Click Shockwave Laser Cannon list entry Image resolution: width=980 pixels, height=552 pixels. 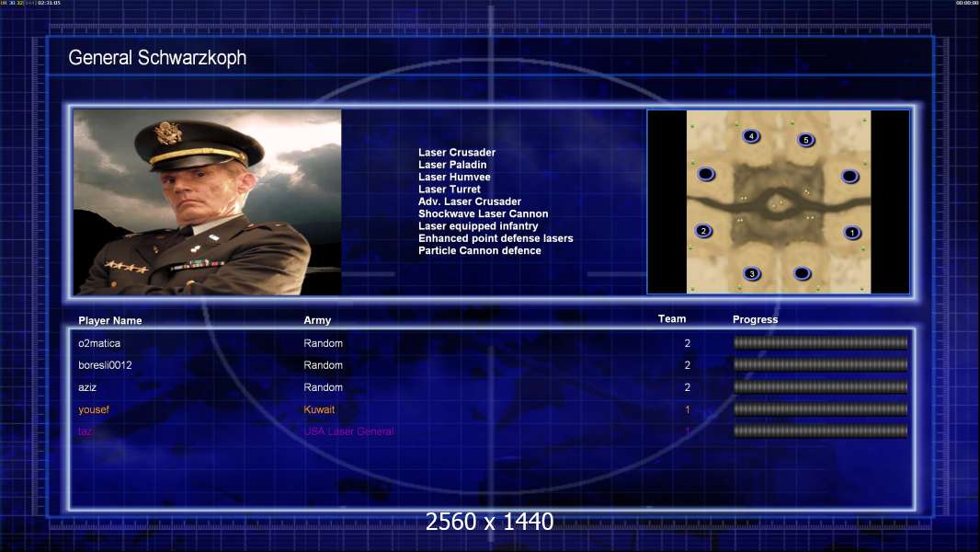[484, 213]
